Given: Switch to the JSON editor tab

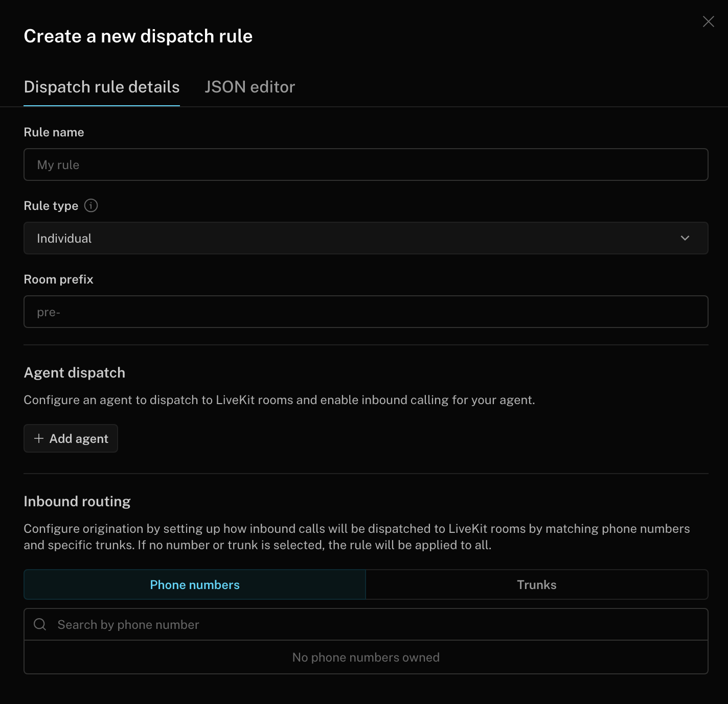Looking at the screenshot, I should (x=250, y=87).
